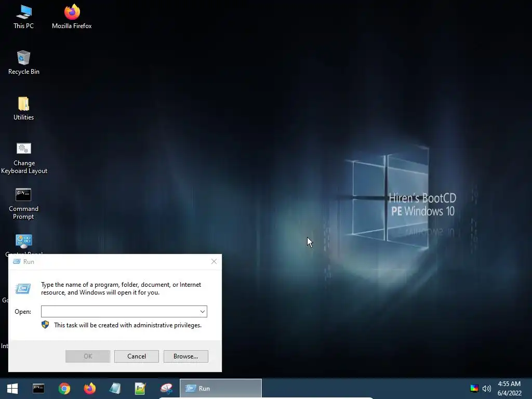Launch Firefox from taskbar

[89, 389]
